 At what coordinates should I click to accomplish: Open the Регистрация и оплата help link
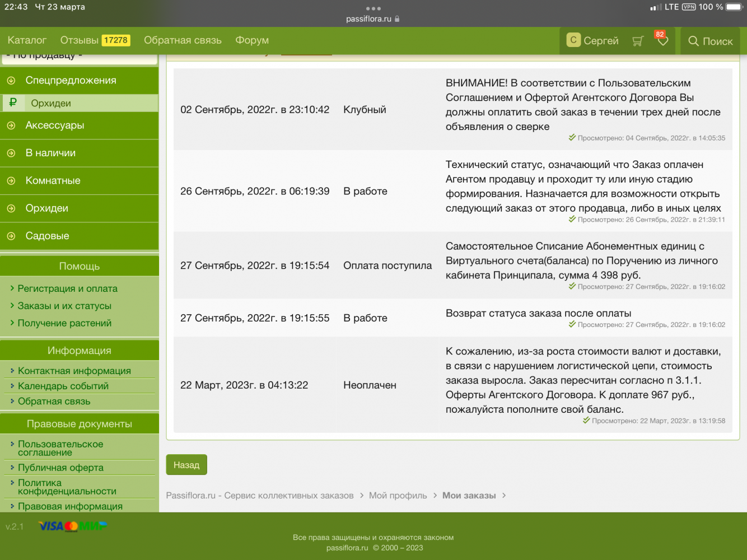click(x=67, y=288)
